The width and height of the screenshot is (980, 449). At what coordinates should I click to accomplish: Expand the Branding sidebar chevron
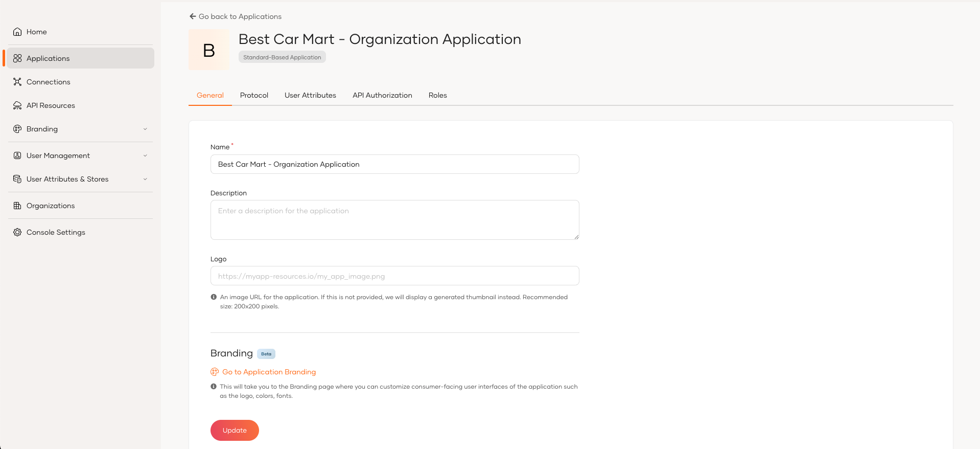tap(145, 129)
